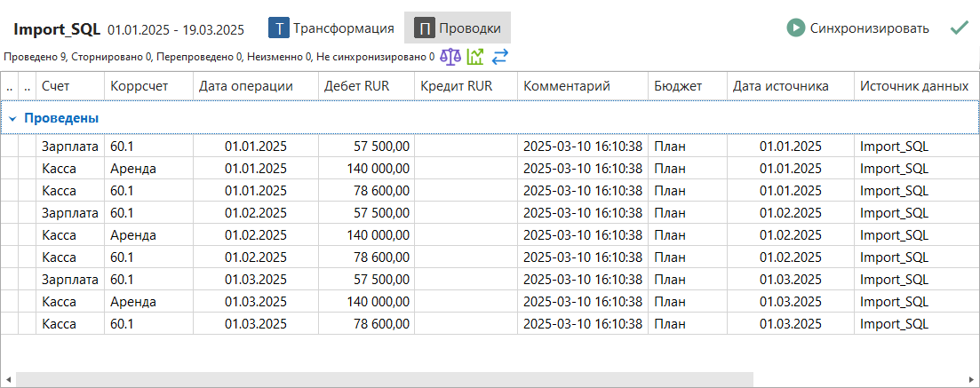Click the horizontal scrollbar left arrow
Viewport: 980px width, 388px height.
[x=8, y=380]
